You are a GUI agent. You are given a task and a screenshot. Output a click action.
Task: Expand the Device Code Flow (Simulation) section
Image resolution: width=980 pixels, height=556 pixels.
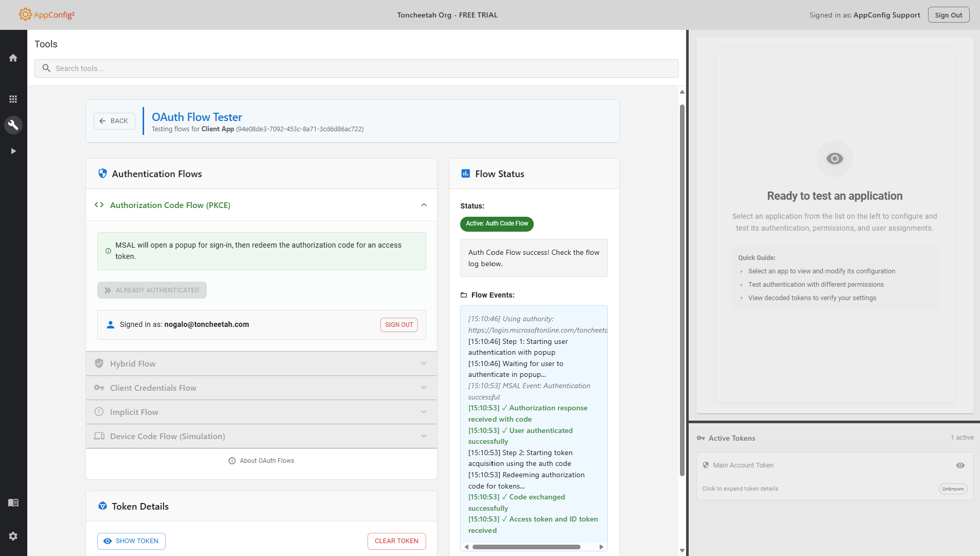pyautogui.click(x=261, y=436)
